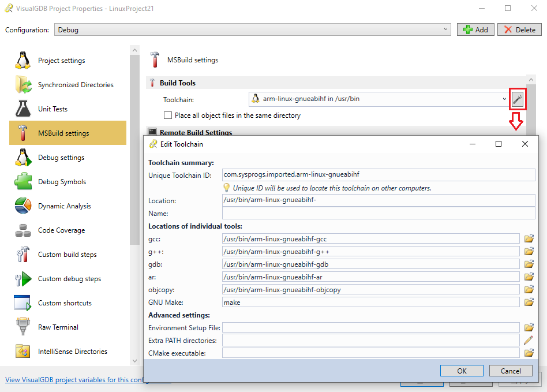
Task: Open View VisualGDB project variables link
Action: pyautogui.click(x=74, y=379)
